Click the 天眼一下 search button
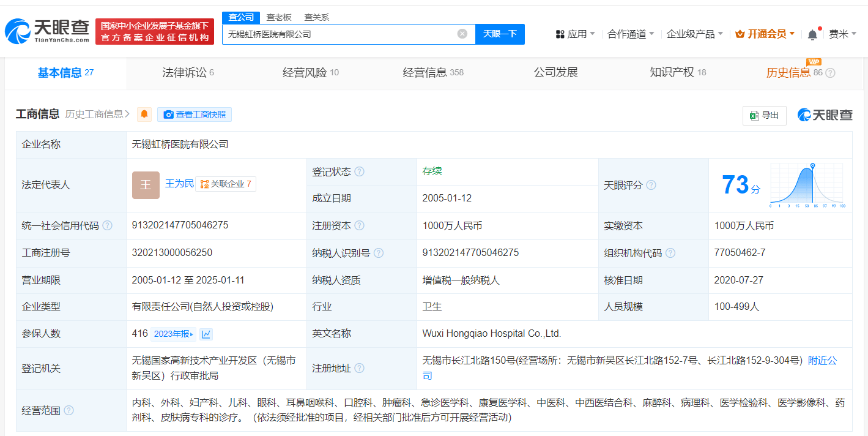The width and height of the screenshot is (868, 436). (x=500, y=34)
